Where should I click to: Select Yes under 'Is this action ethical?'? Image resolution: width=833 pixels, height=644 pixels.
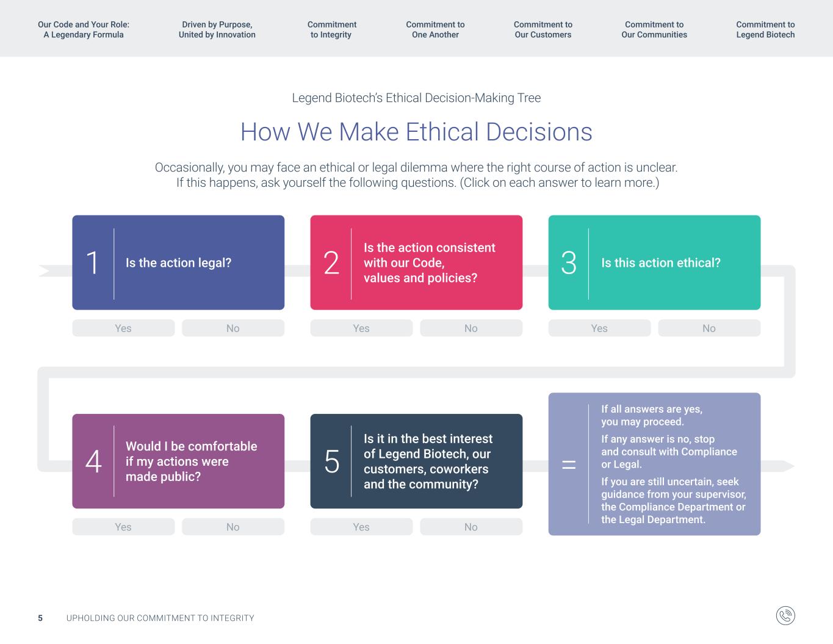coord(599,328)
